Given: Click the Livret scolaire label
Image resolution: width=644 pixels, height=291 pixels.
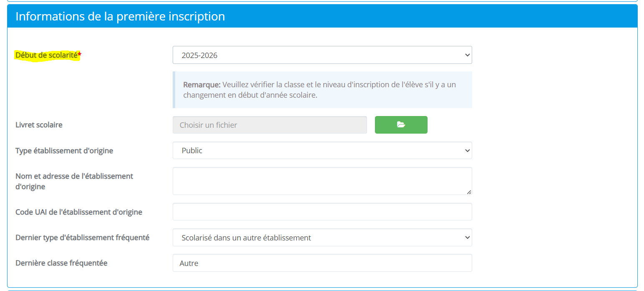Looking at the screenshot, I should (39, 125).
